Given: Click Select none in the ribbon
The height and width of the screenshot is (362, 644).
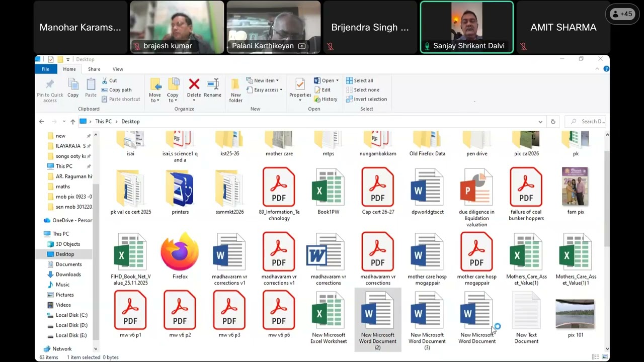Looking at the screenshot, I should 362,90.
